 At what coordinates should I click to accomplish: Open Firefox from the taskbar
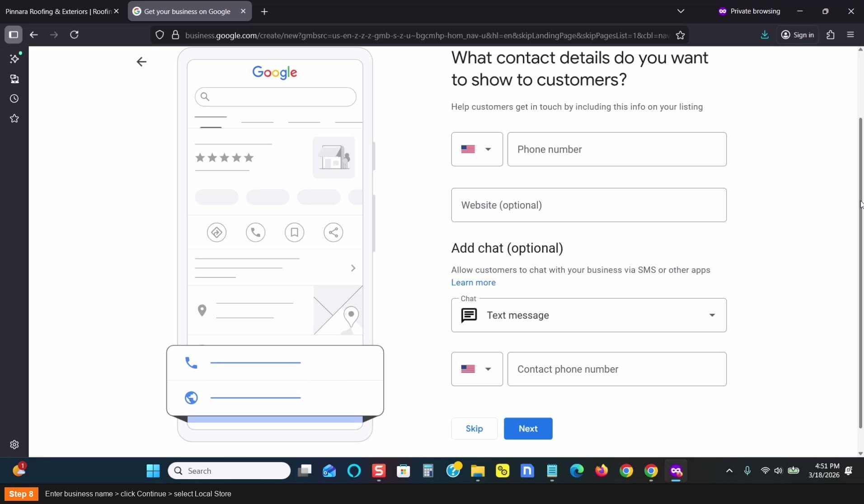(x=601, y=471)
